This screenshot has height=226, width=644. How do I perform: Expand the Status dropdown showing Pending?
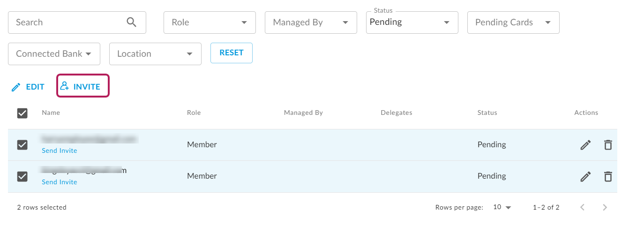click(412, 23)
